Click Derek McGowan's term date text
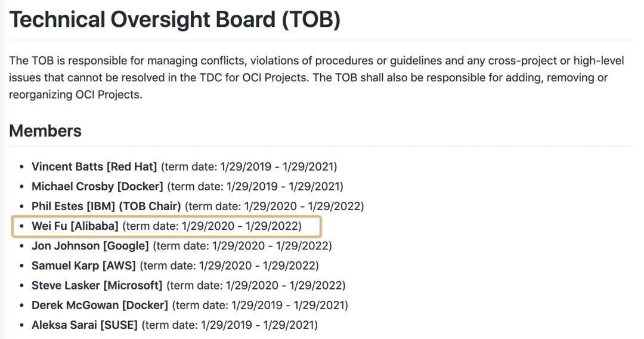 click(260, 305)
